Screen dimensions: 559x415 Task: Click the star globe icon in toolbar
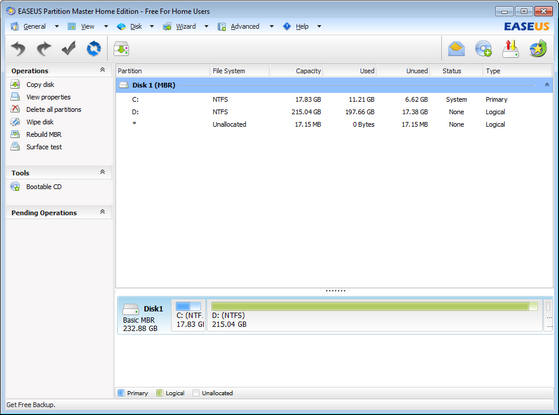pyautogui.click(x=538, y=49)
